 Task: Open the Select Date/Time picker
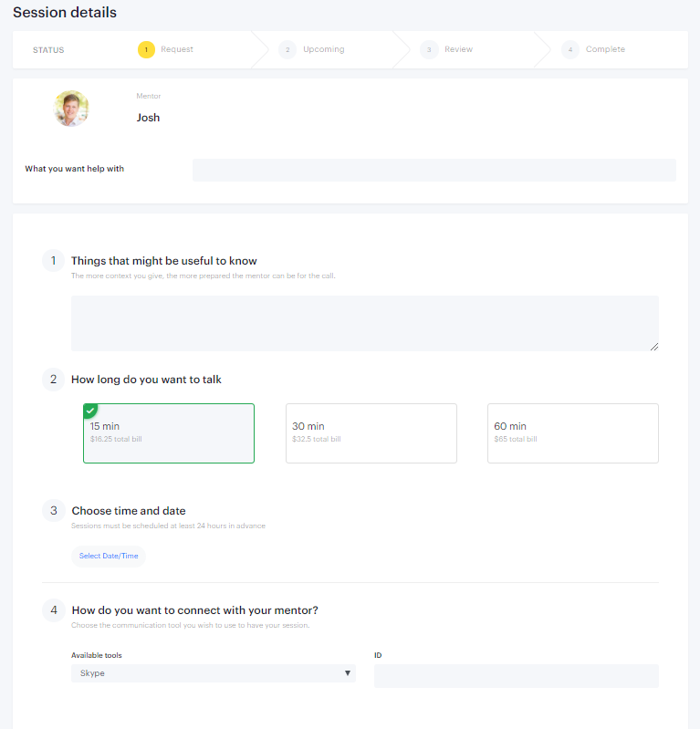pos(109,556)
